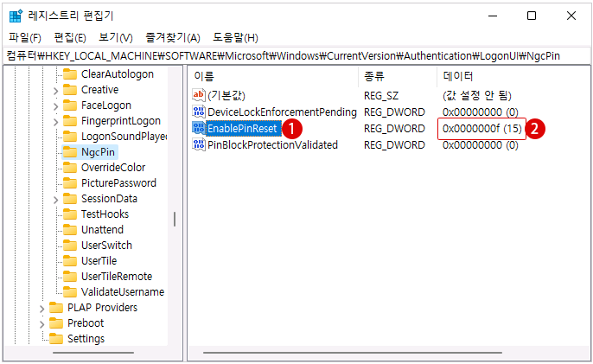The image size is (593, 364).
Task: Click REG_SZ type of (기본값) row
Action: (x=381, y=96)
